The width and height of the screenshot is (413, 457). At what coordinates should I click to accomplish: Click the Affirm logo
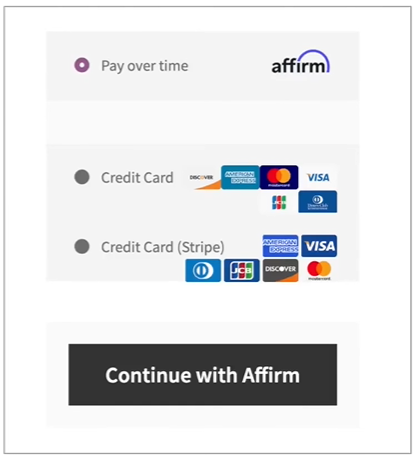coord(300,62)
